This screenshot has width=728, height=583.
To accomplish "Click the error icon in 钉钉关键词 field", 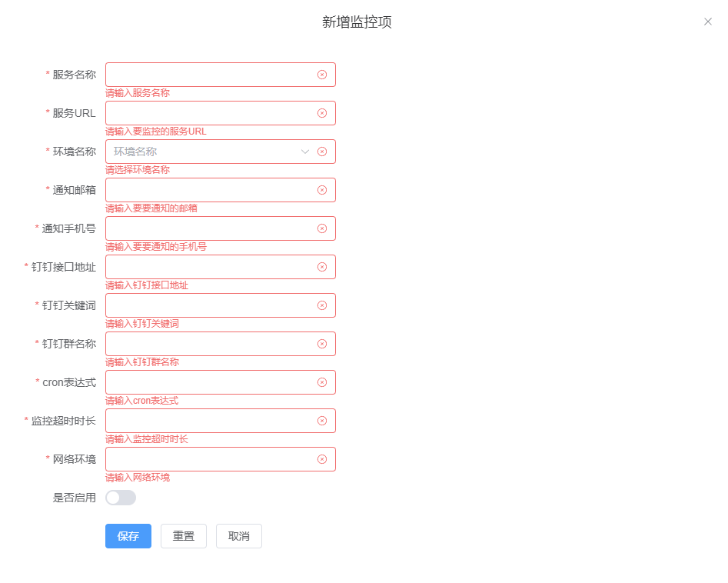I will [322, 305].
